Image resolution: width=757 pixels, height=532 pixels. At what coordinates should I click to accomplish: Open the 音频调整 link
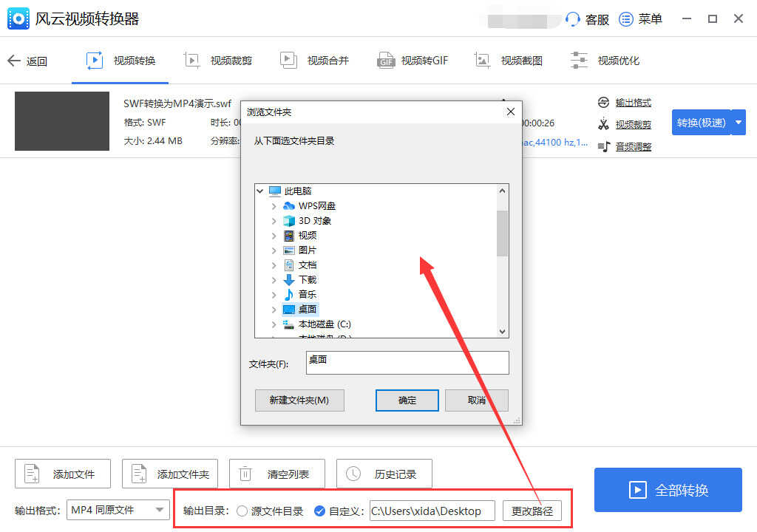click(634, 147)
